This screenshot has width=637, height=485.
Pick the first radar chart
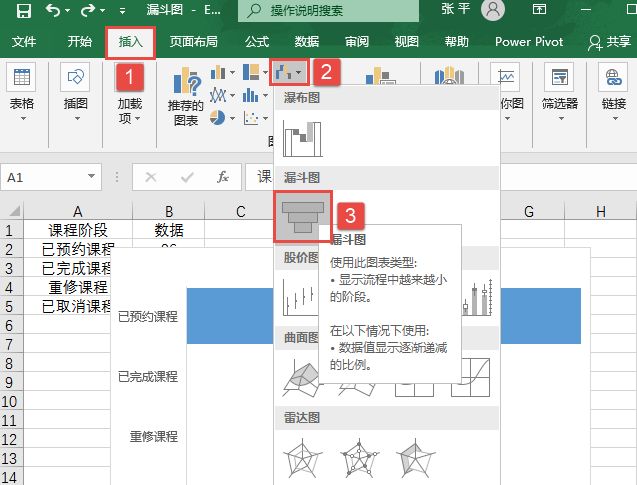click(302, 460)
